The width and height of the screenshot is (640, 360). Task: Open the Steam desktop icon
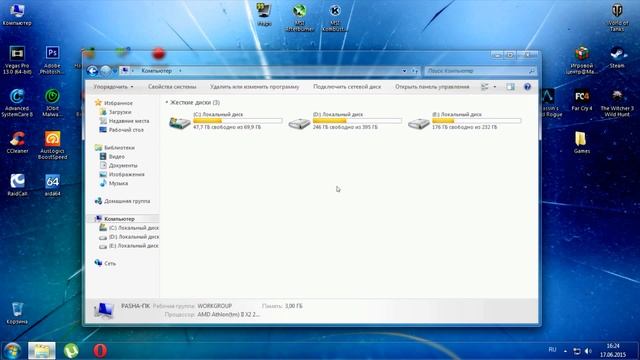click(x=617, y=57)
